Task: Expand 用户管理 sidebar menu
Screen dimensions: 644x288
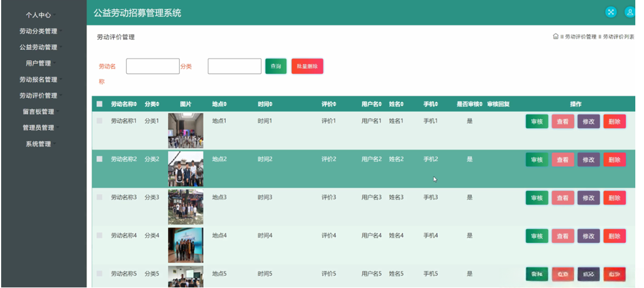Action: click(x=41, y=63)
